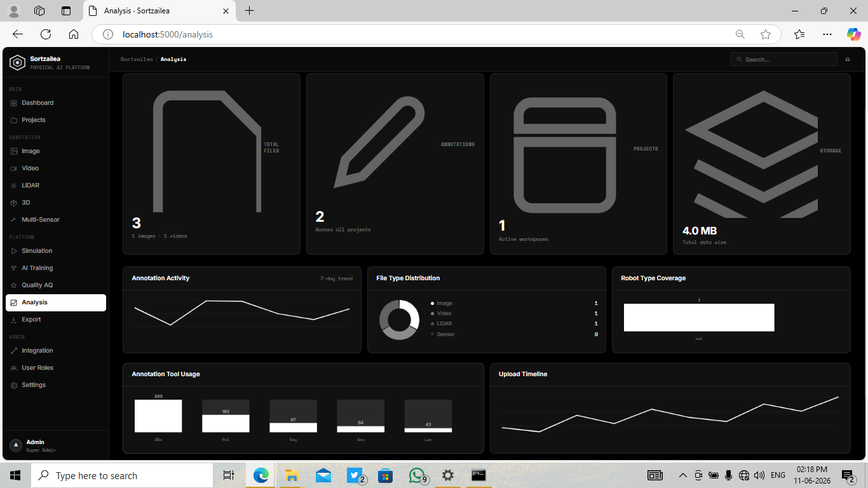The height and width of the screenshot is (488, 868).
Task: Open the Windows Start menu
Action: point(15,475)
